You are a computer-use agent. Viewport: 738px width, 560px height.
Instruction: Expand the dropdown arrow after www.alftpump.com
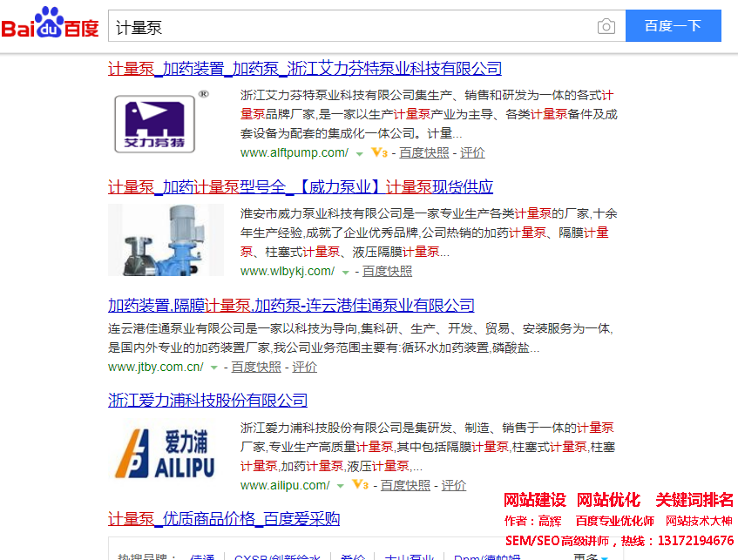(359, 153)
